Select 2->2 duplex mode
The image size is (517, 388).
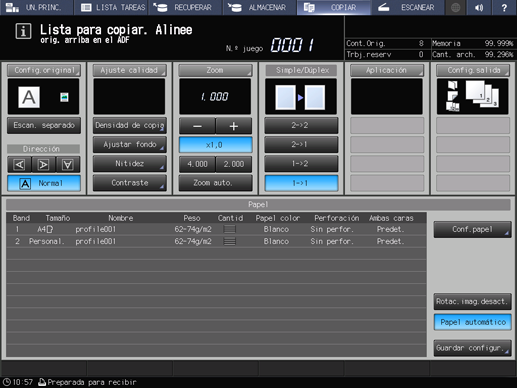301,126
